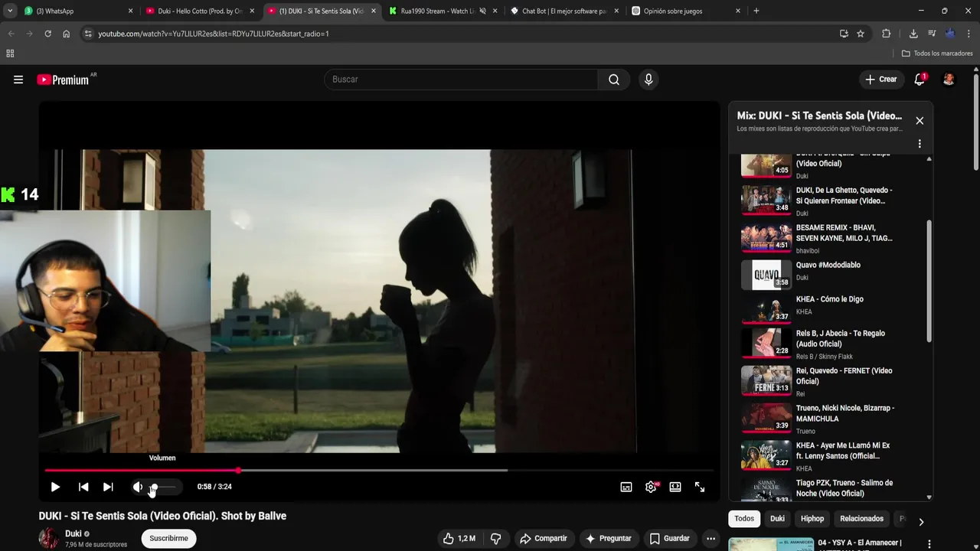
Task: Go to YouTube Premium home logo
Action: [63, 80]
